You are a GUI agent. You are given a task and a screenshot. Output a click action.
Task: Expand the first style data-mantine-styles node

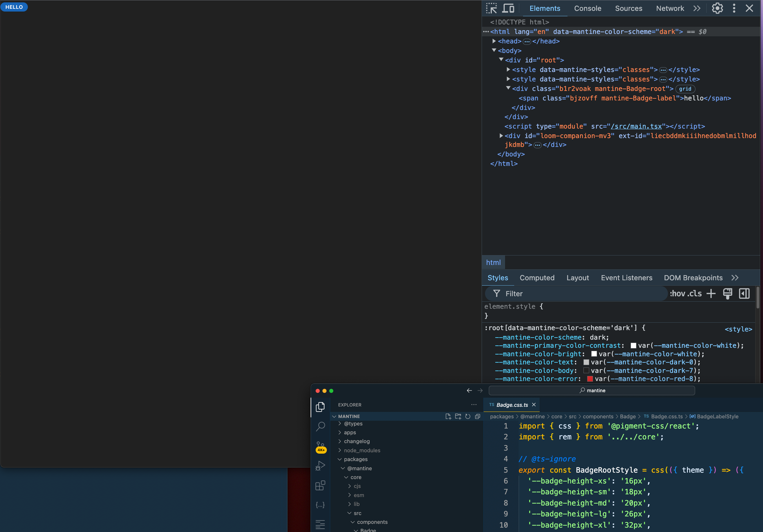pos(508,69)
